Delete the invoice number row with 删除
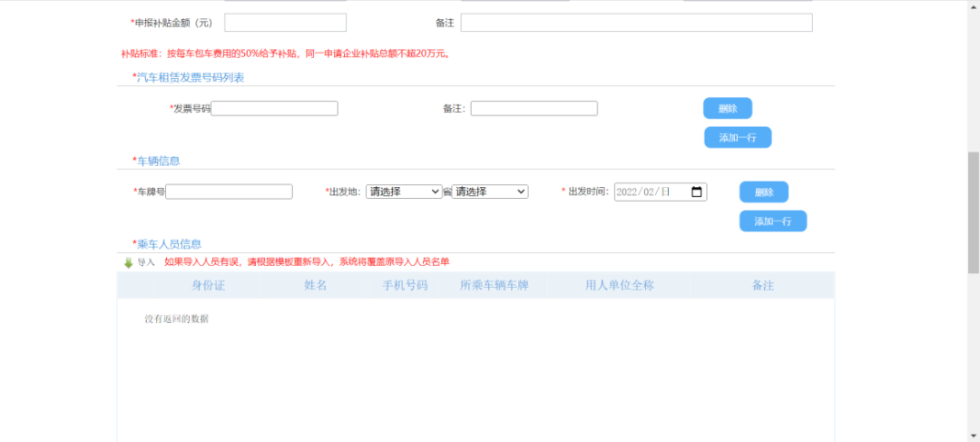 pyautogui.click(x=727, y=109)
